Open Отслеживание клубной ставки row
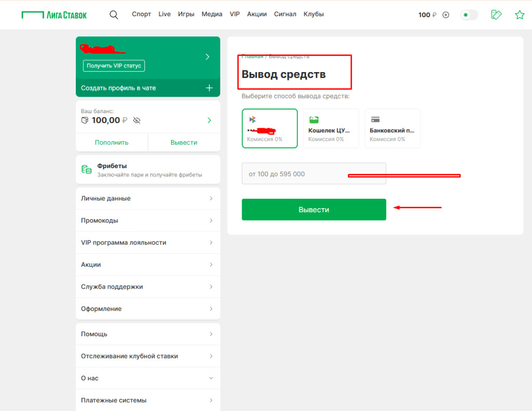This screenshot has width=532, height=411. (148, 356)
